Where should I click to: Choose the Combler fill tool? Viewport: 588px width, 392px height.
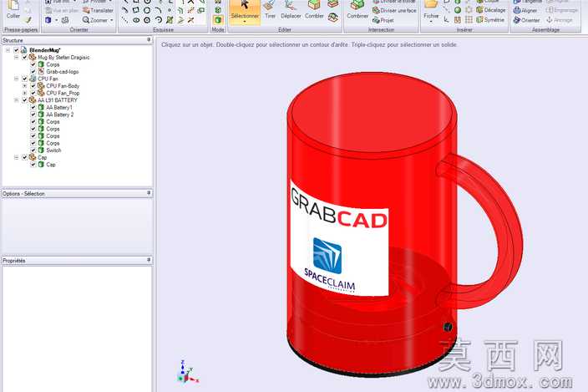(x=314, y=10)
